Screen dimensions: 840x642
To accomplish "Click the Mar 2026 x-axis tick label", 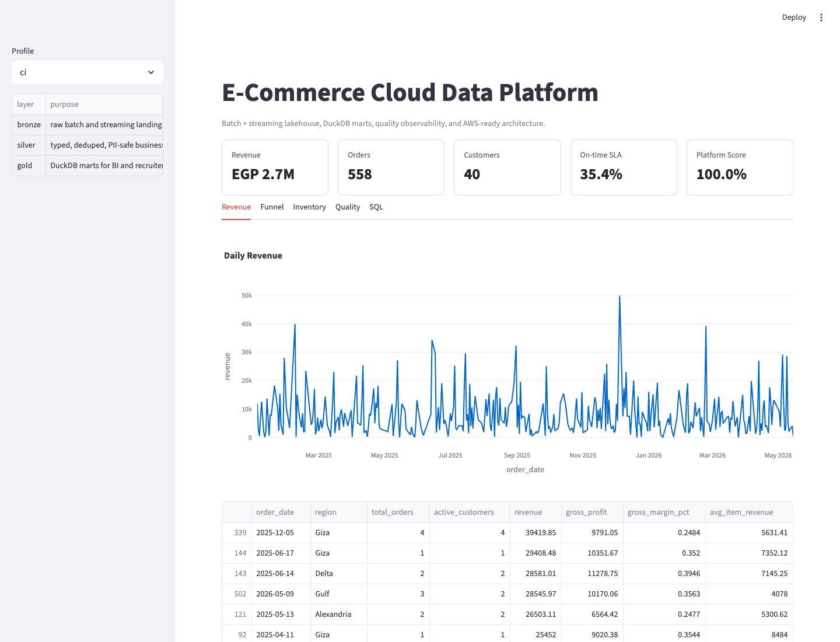I will click(712, 456).
